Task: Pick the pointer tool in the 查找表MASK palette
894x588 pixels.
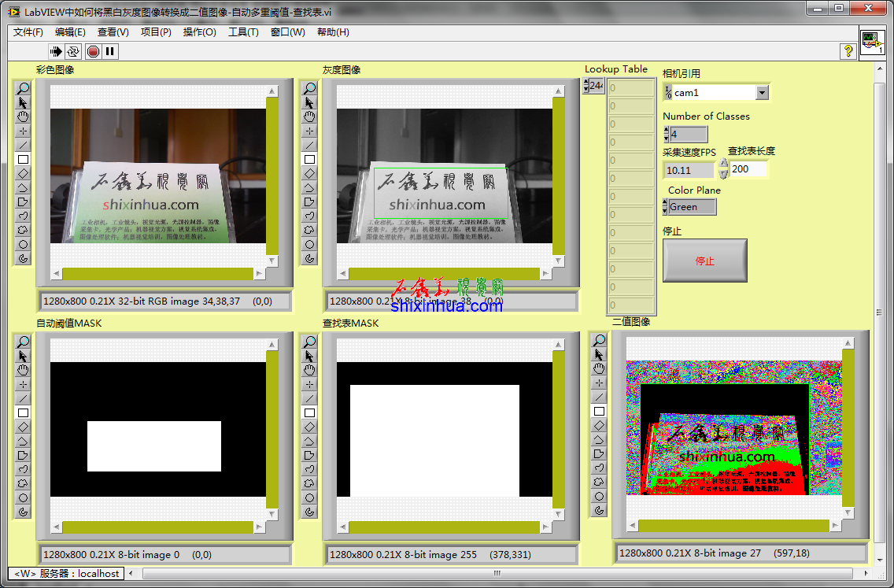Action: [309, 356]
